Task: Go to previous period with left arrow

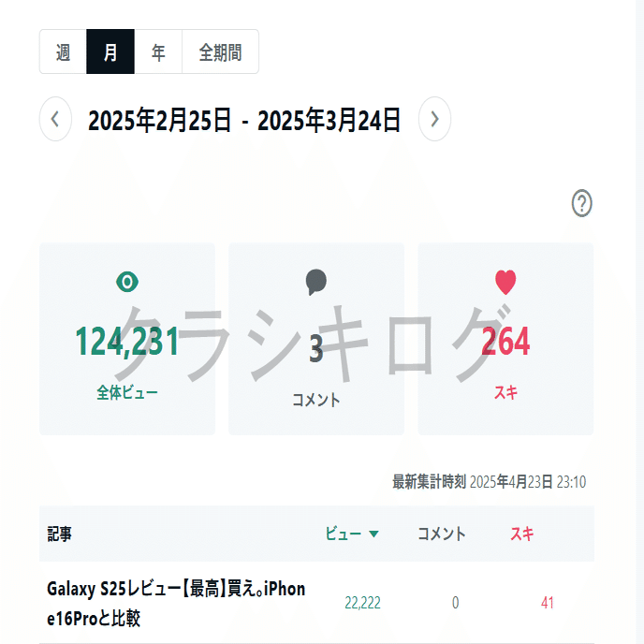Action: pos(55,120)
